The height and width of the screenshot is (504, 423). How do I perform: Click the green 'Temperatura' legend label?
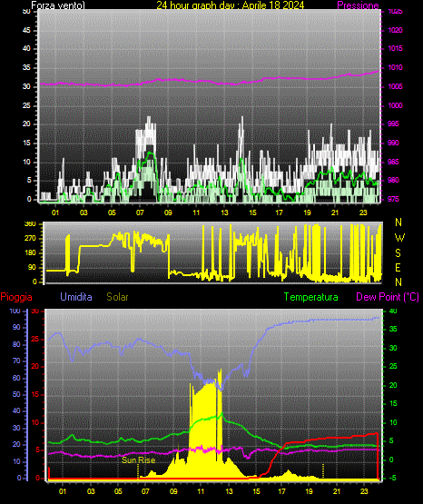pyautogui.click(x=310, y=297)
